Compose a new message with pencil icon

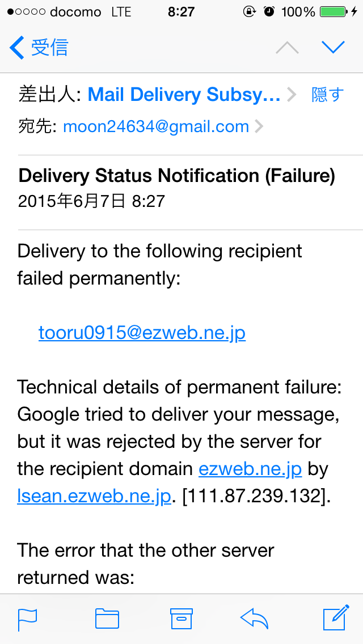click(x=336, y=617)
